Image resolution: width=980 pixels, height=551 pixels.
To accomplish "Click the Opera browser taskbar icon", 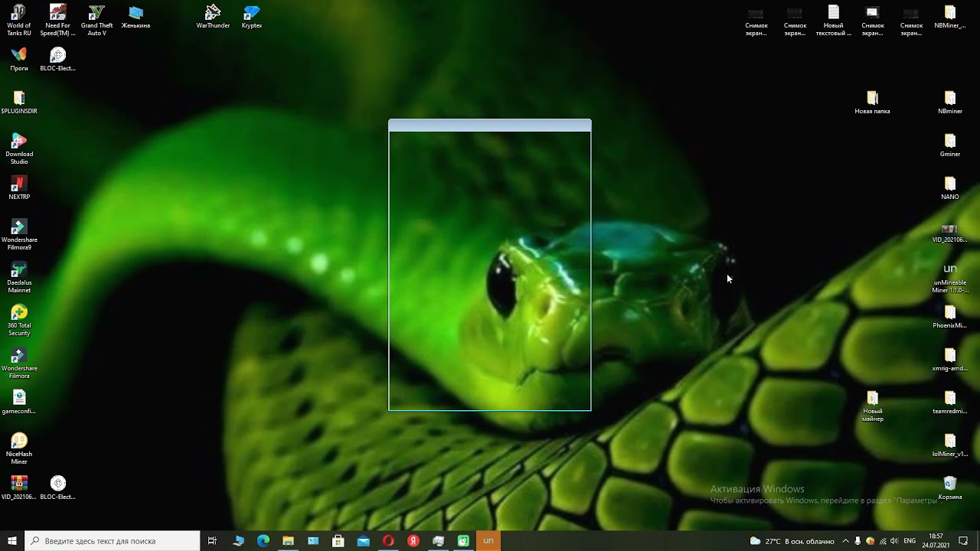I will click(x=388, y=541).
